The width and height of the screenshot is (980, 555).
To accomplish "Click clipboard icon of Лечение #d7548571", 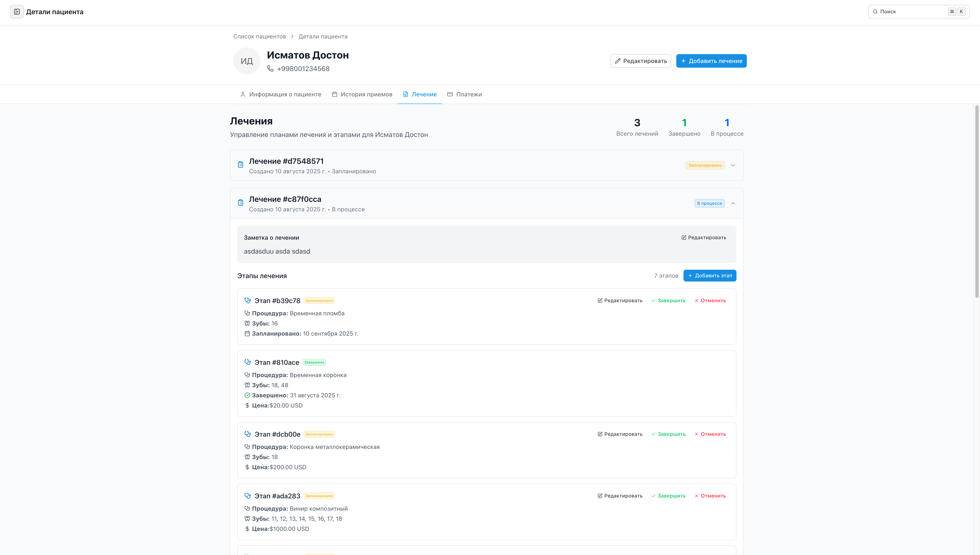I will click(240, 165).
